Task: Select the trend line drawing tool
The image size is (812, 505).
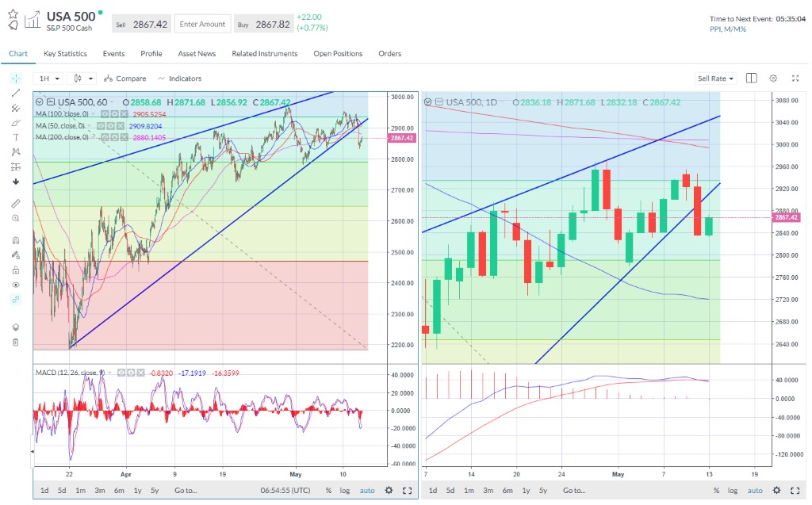Action: click(16, 93)
